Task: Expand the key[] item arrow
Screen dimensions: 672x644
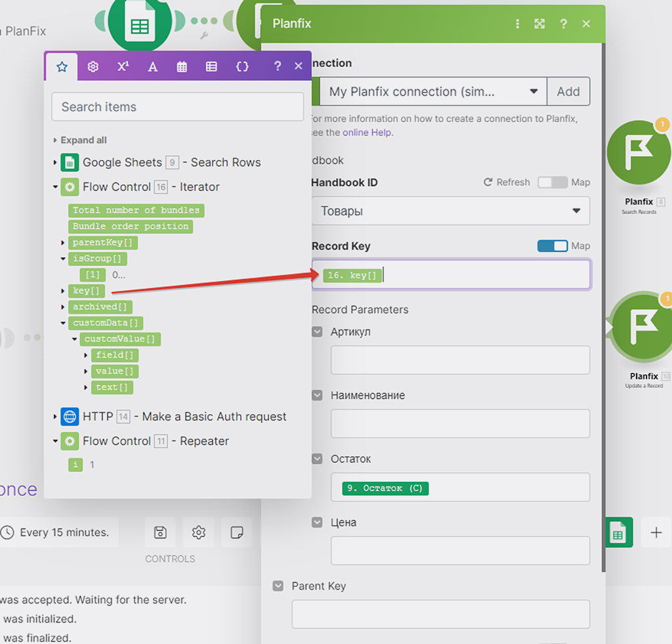Action: click(x=62, y=291)
